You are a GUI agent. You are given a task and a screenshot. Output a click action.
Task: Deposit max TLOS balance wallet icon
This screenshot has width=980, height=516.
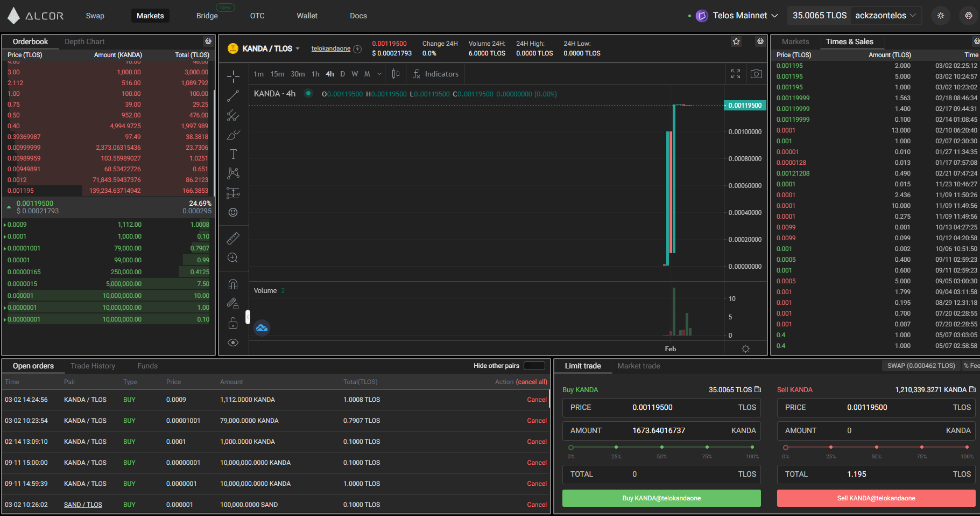[x=758, y=389]
